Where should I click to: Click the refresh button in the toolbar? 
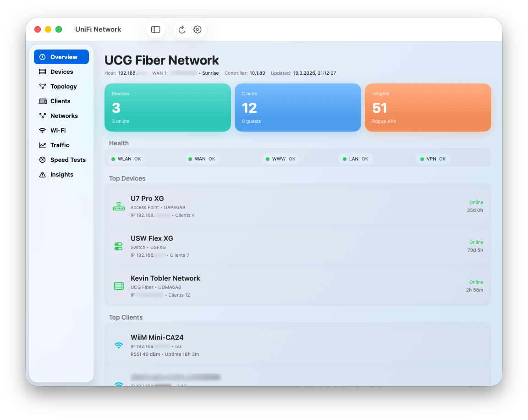(182, 29)
